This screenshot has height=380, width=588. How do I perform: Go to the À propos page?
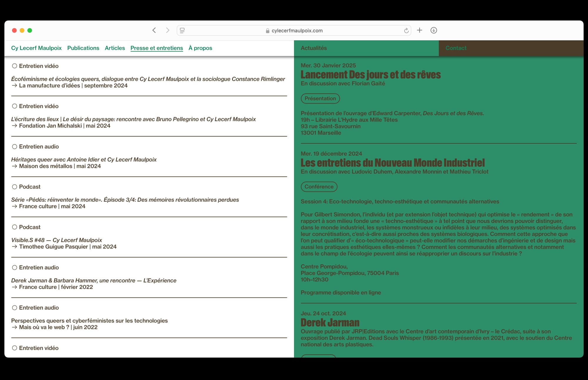200,48
